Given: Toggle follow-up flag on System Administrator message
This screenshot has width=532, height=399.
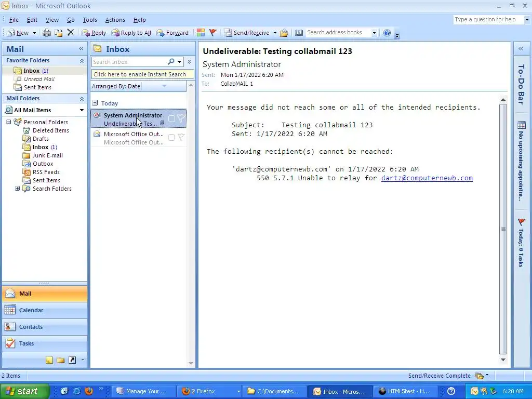Looking at the screenshot, I should pos(181,118).
